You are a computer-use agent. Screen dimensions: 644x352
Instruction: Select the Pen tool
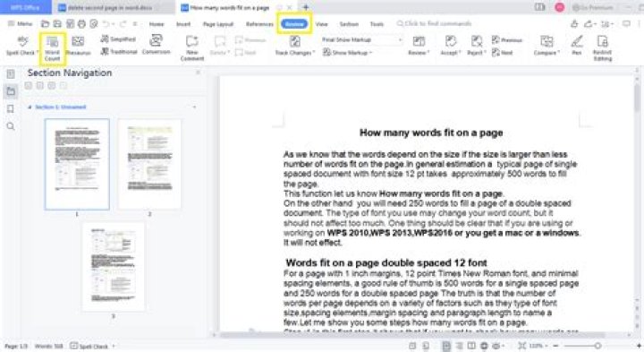[x=577, y=46]
